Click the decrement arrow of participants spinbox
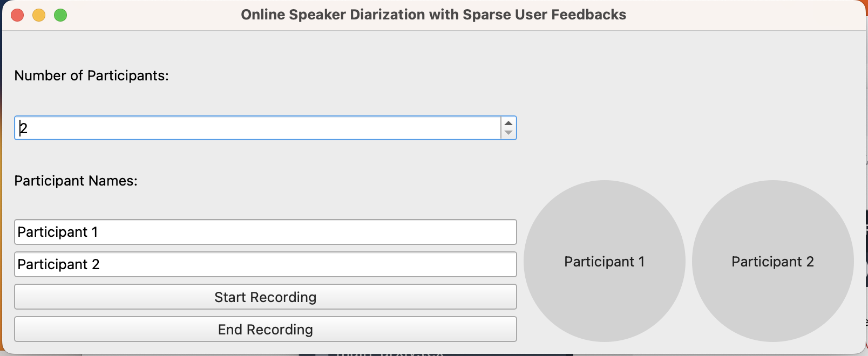Screen dimensions: 868x356 pyautogui.click(x=508, y=133)
